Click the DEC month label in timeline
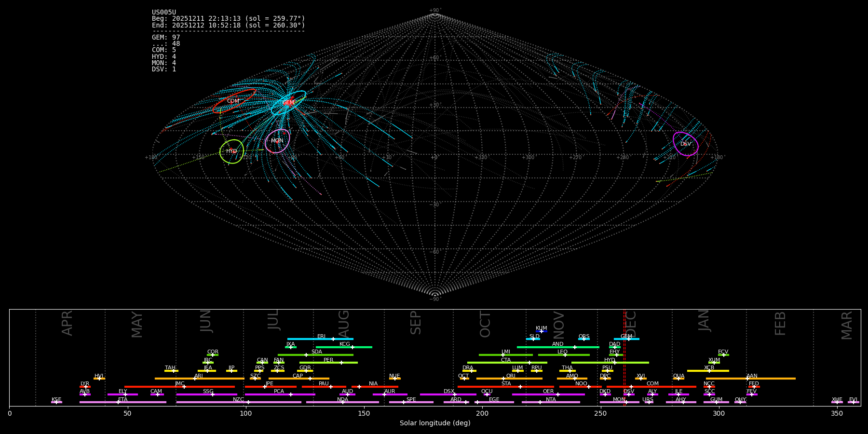Image resolution: width=868 pixels, height=434 pixels. coord(631,324)
